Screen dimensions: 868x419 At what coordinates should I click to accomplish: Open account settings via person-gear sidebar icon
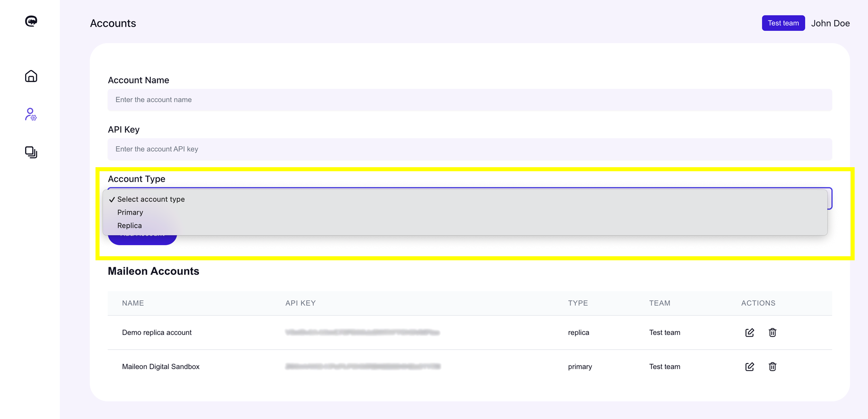pos(31,115)
